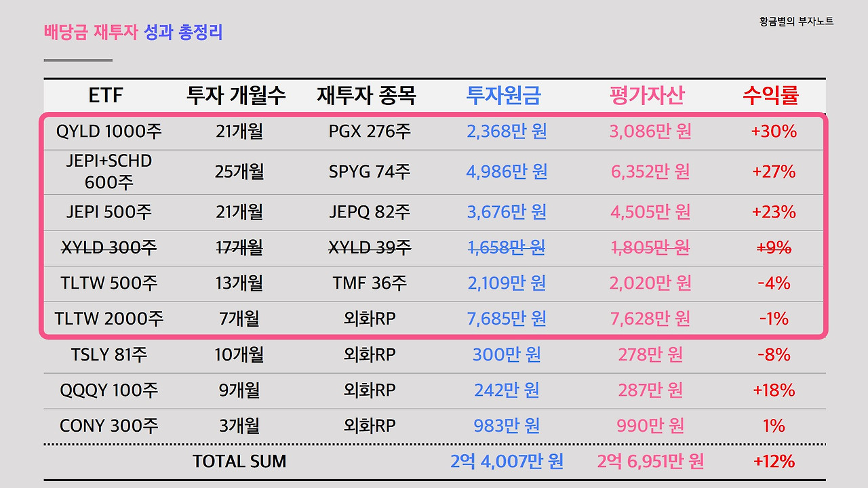Click the '278만 원' valuation cell
Screen dimensions: 868x488
click(650, 354)
